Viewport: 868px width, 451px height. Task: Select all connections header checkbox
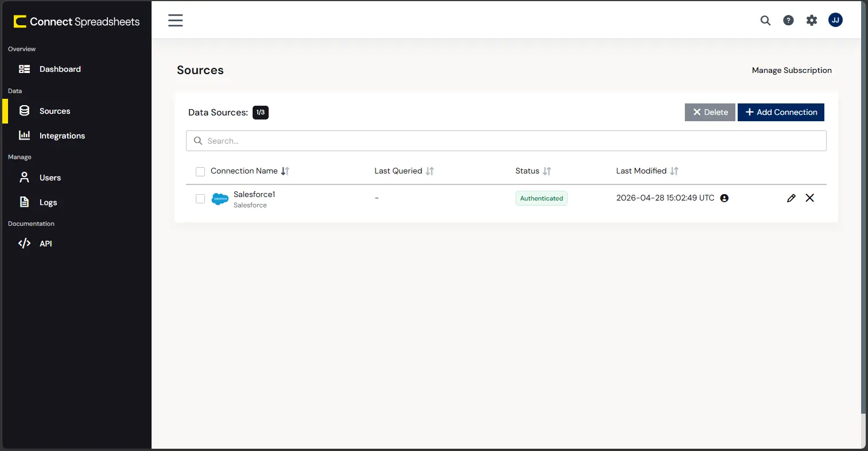tap(200, 172)
